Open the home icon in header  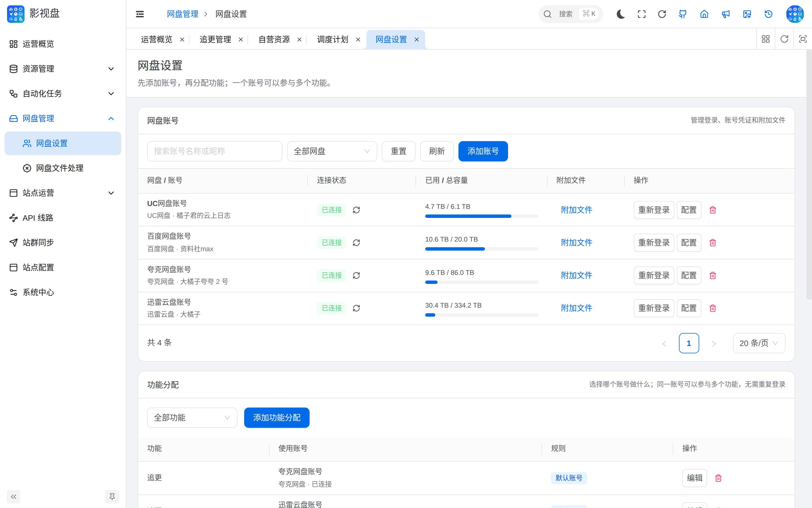[x=704, y=14]
